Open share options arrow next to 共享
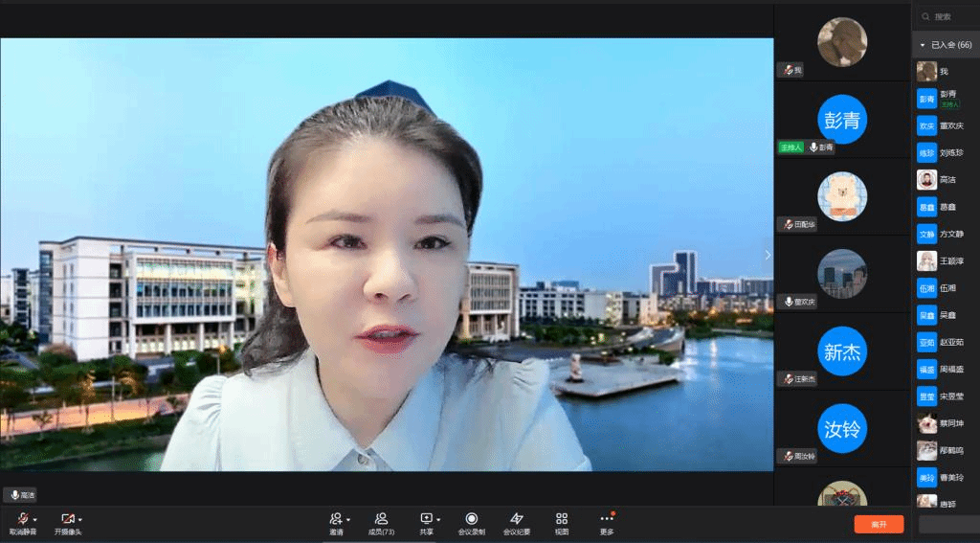 click(438, 518)
